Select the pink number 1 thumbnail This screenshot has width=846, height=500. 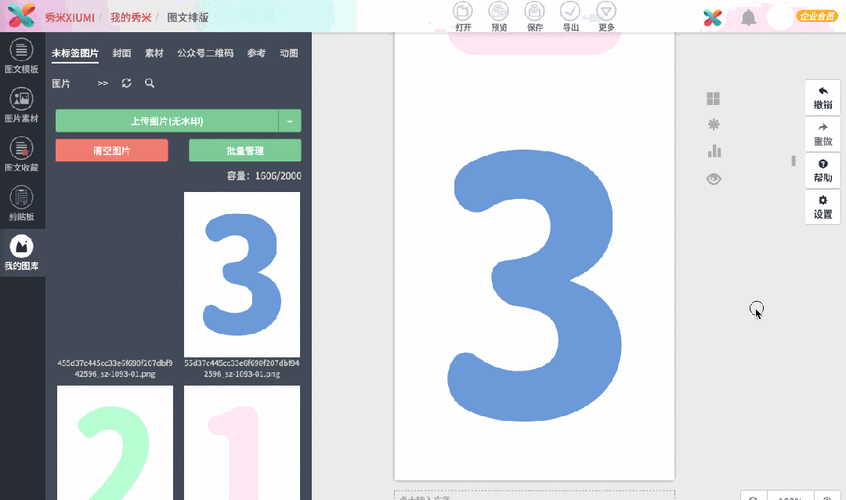pyautogui.click(x=242, y=442)
